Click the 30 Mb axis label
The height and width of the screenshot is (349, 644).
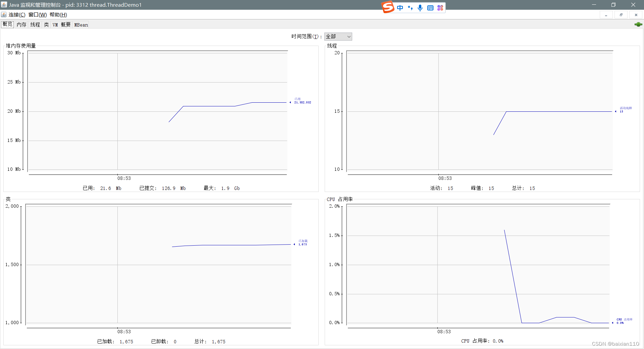click(14, 53)
